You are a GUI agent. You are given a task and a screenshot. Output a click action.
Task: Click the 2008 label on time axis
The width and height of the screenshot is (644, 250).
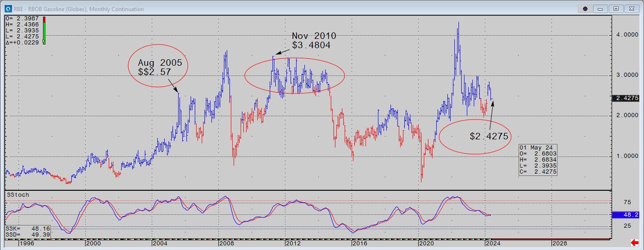(x=226, y=243)
